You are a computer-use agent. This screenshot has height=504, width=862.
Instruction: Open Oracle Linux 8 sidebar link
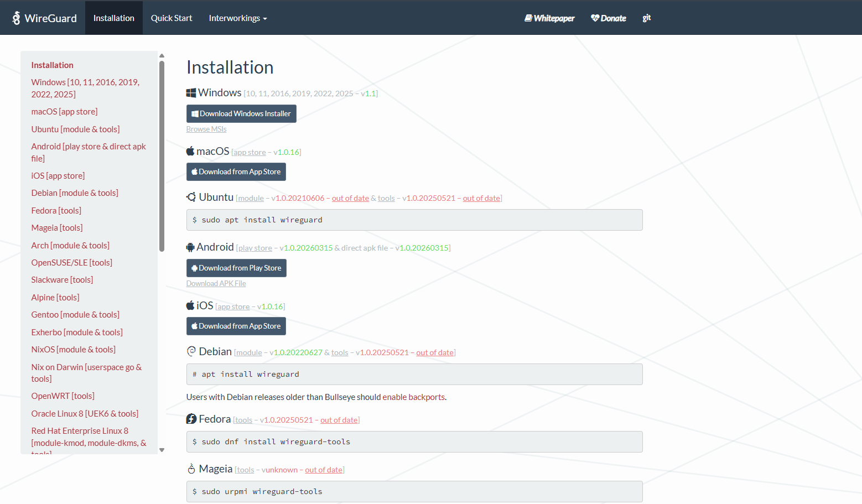point(85,414)
